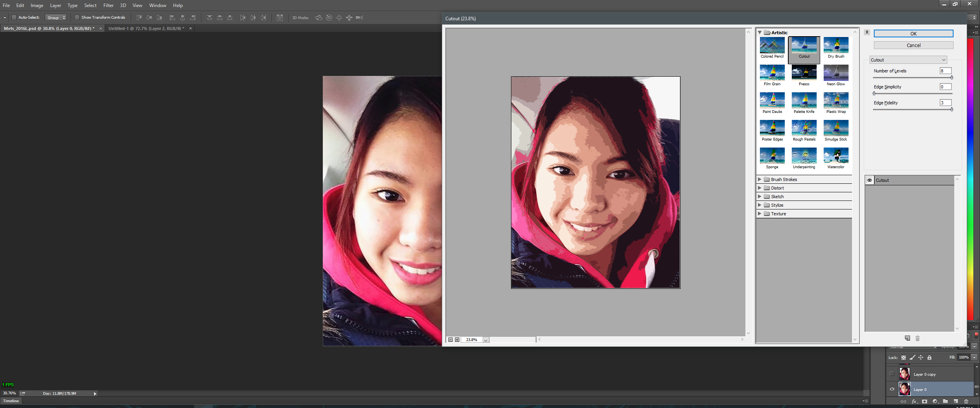Open the Fill value dropdown arrow

pyautogui.click(x=974, y=357)
